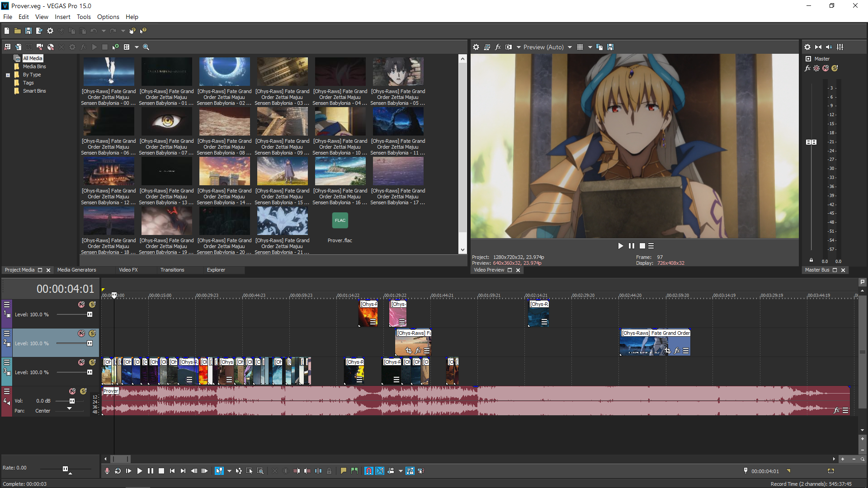868x488 pixels.
Task: Select the All Media bin
Action: (x=33, y=58)
